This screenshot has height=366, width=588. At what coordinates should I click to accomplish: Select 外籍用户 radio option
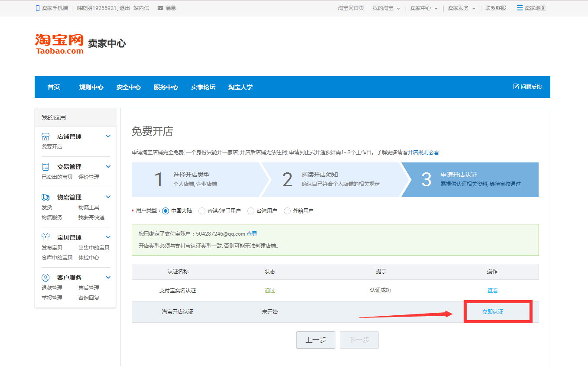click(x=287, y=211)
